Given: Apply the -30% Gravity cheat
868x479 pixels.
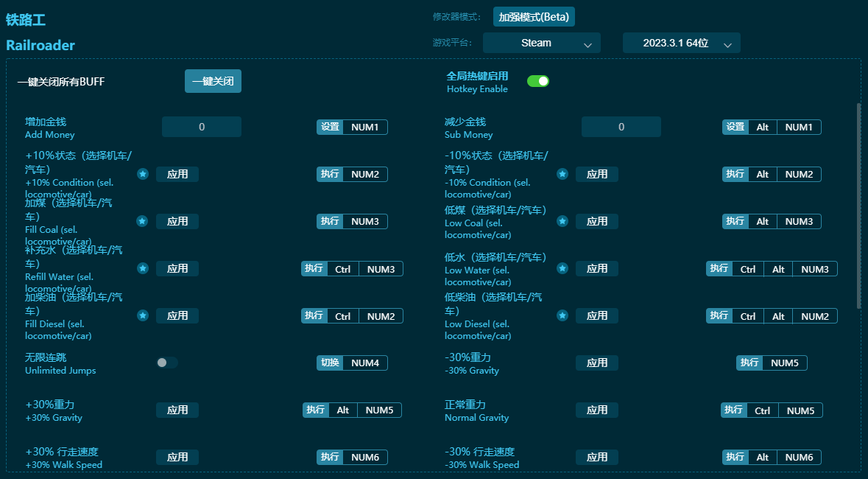Looking at the screenshot, I should [597, 363].
